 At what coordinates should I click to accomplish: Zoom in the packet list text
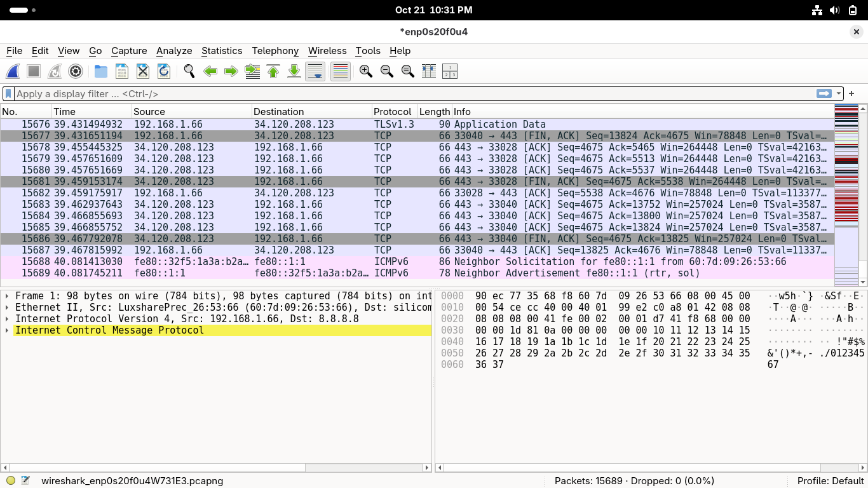coord(365,72)
